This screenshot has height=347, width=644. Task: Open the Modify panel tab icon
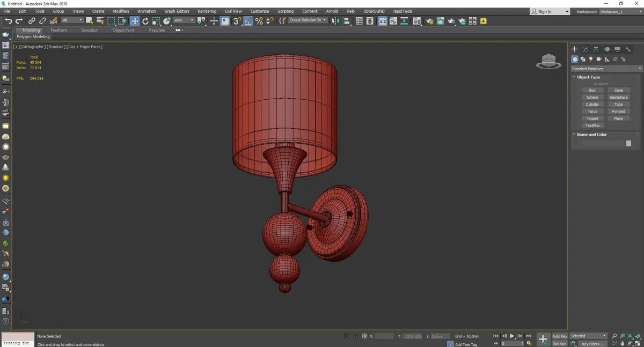pos(585,49)
